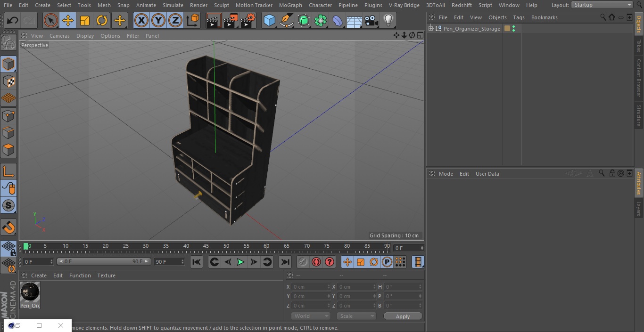Go to end of animation
644x332 pixels.
[x=285, y=262]
